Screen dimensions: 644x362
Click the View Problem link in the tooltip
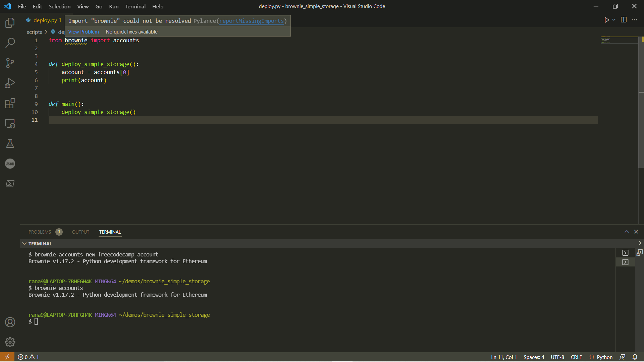point(83,32)
